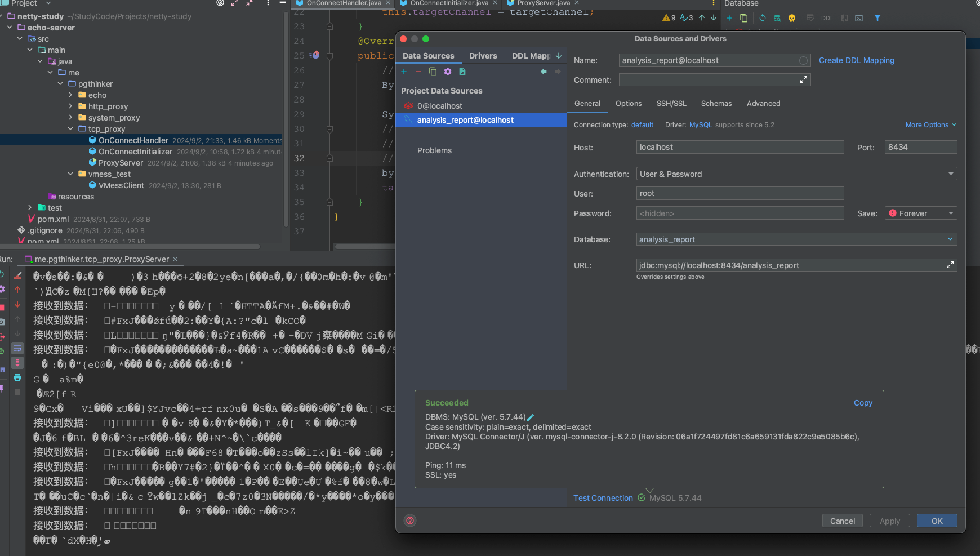Click the User field containing root

click(740, 193)
